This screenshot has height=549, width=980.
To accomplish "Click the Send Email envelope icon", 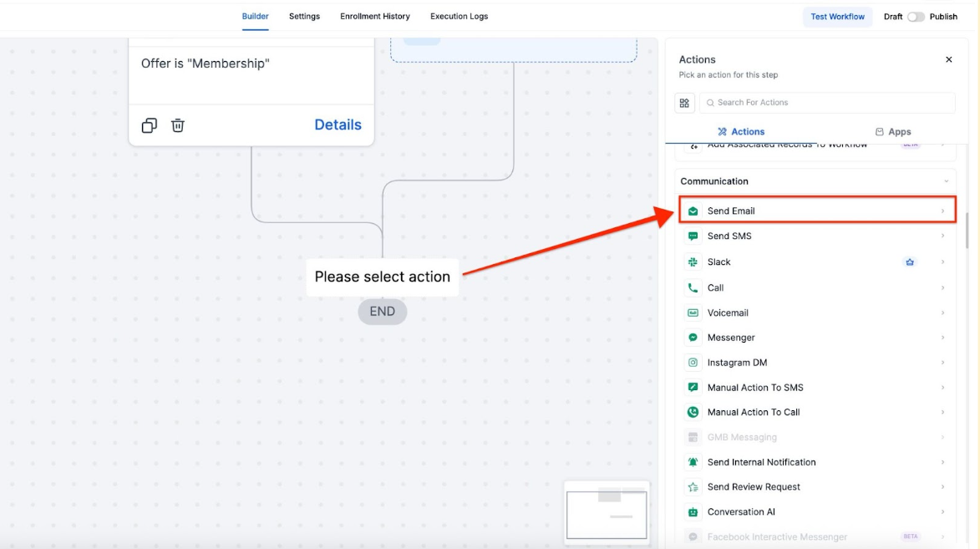I will [x=693, y=211].
